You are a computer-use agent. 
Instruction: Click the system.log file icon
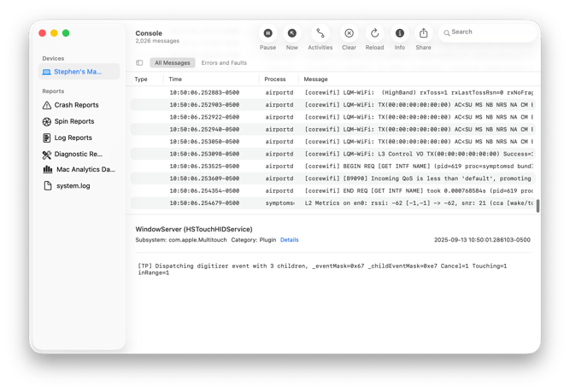48,185
